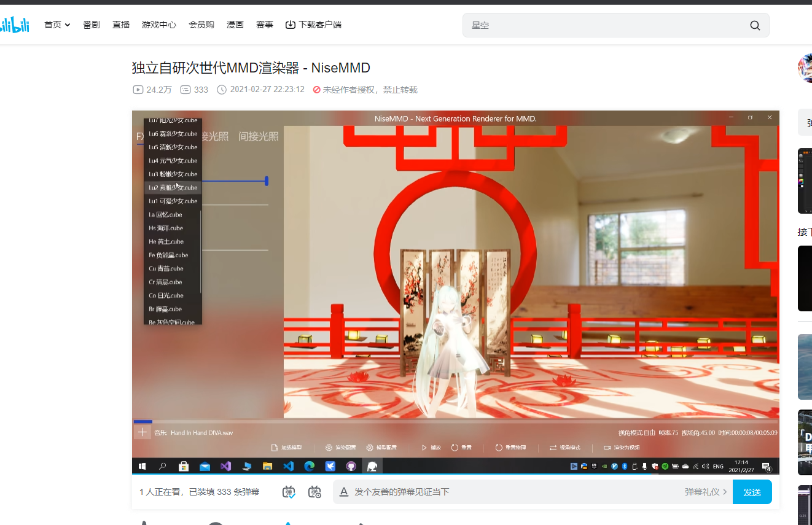Open the 模型配置 gear icon
Image resolution: width=812 pixels, height=525 pixels.
369,448
